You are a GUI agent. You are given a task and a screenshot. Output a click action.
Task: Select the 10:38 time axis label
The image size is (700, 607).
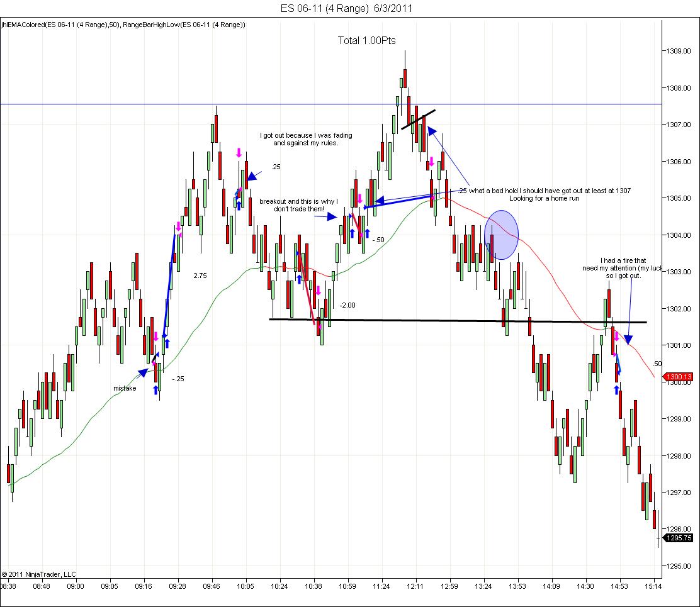pyautogui.click(x=313, y=586)
